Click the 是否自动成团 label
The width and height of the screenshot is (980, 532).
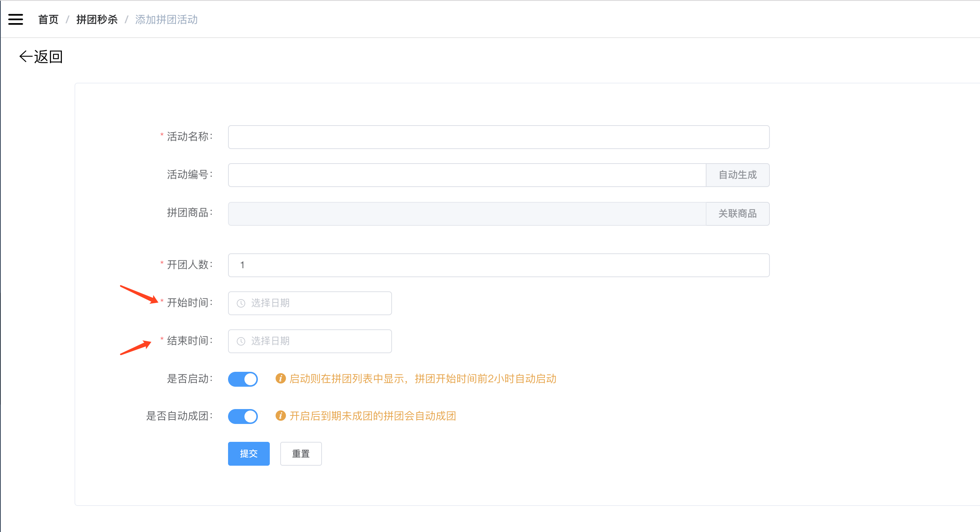coord(180,416)
